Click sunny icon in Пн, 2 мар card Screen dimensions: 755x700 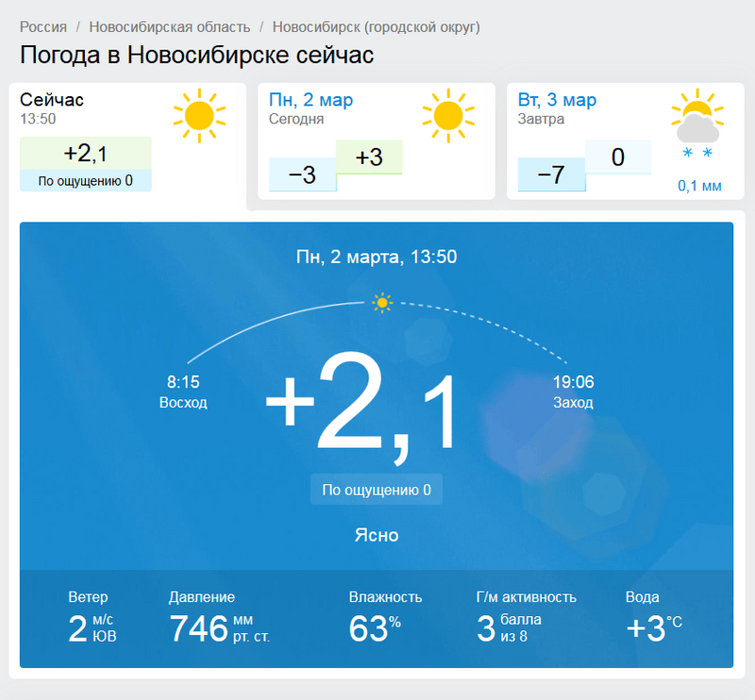pos(448,115)
